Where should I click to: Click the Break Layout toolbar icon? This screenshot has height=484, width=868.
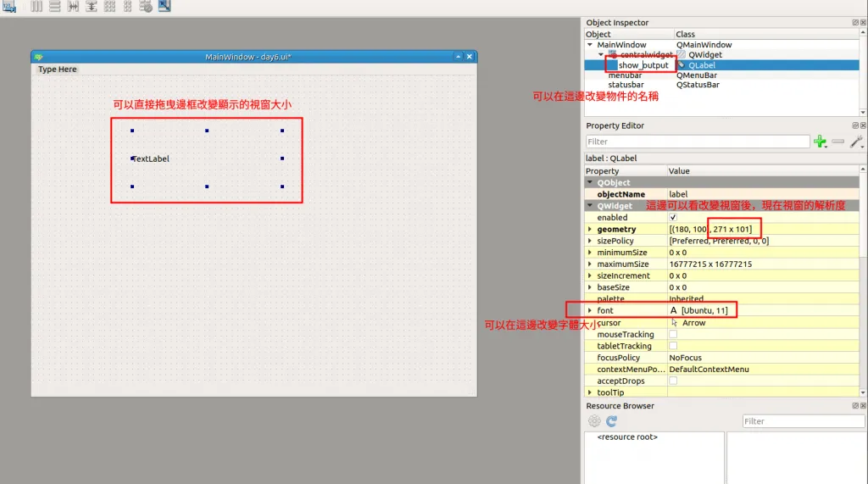(x=146, y=7)
